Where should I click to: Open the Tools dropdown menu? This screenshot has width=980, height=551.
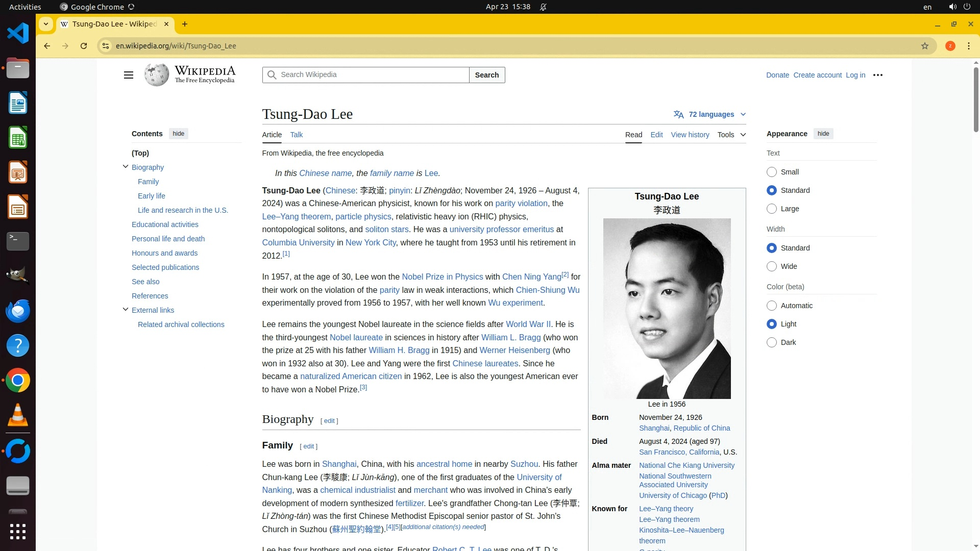click(731, 135)
